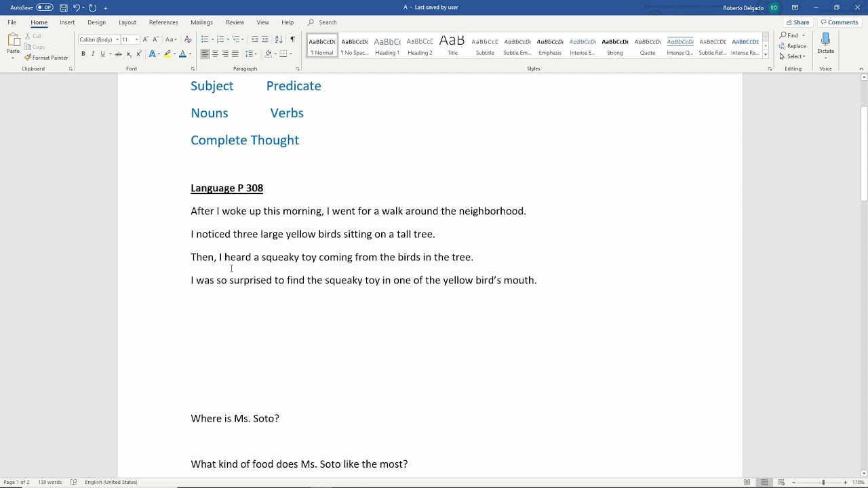Open the Find dropdown arrow
This screenshot has height=488, width=868.
click(804, 35)
